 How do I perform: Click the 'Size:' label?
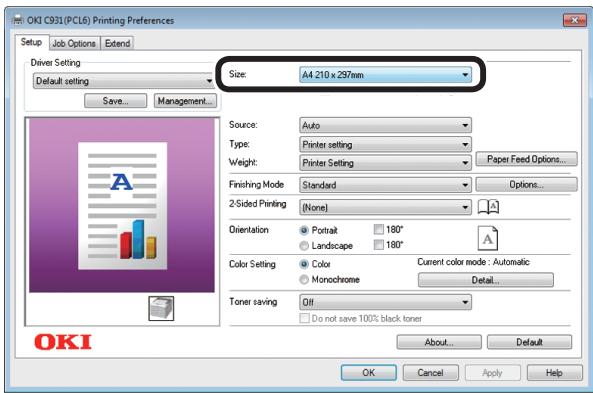pyautogui.click(x=238, y=74)
